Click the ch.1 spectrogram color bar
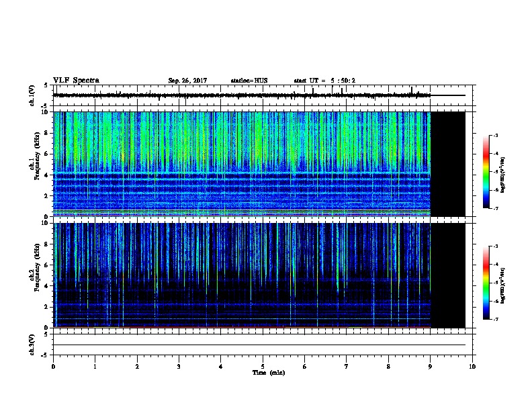Screen dimensions: 532x411 pyautogui.click(x=486, y=172)
